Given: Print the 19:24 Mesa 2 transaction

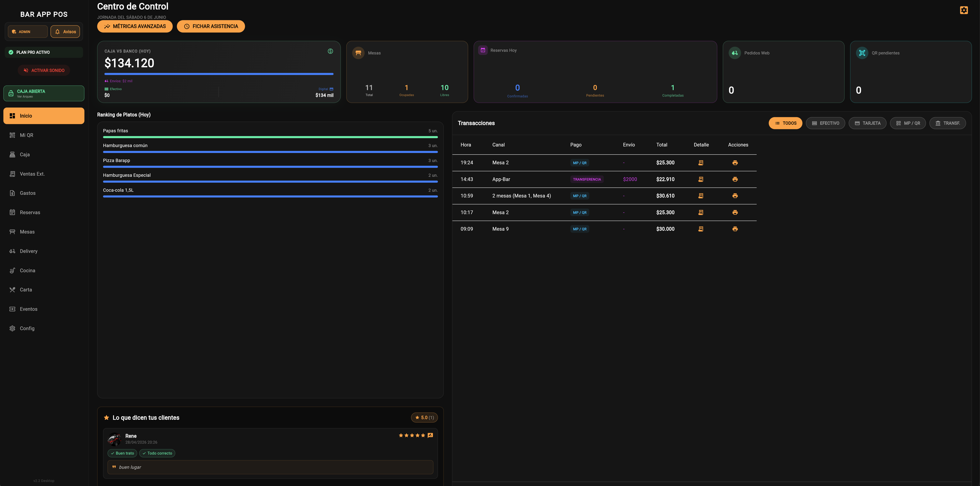Looking at the screenshot, I should tap(735, 163).
